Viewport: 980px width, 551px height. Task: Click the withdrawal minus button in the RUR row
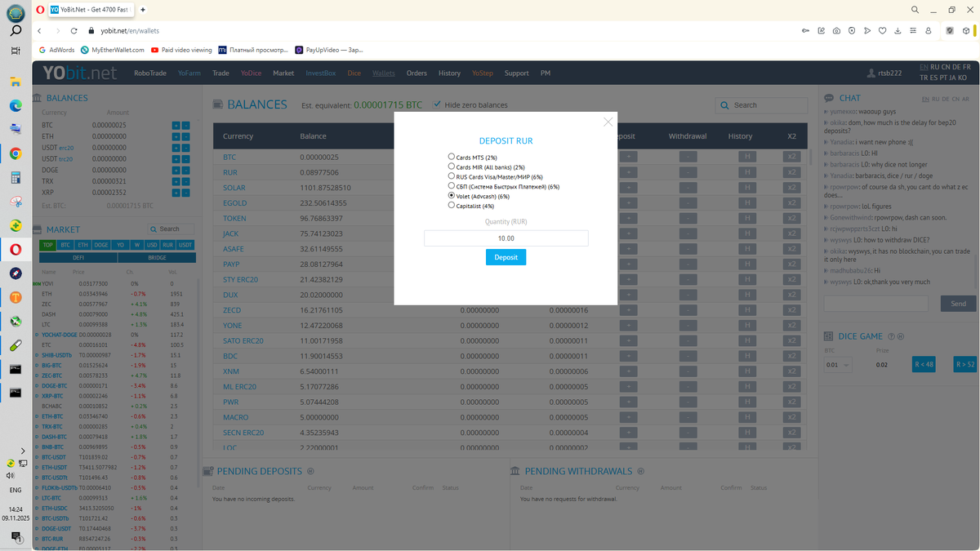[x=688, y=172]
